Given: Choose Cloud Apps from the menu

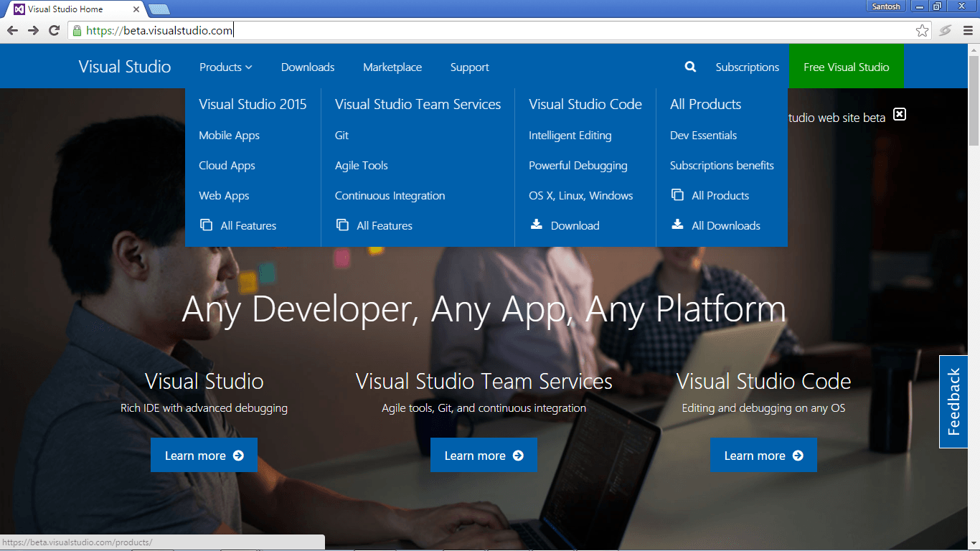Looking at the screenshot, I should (x=227, y=166).
